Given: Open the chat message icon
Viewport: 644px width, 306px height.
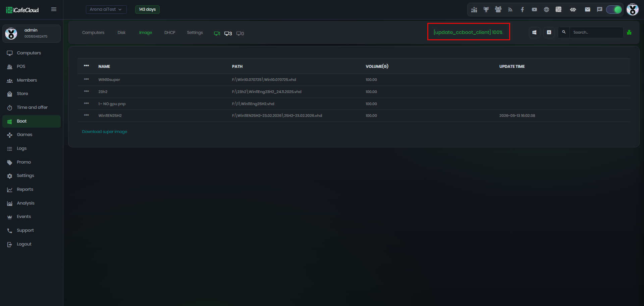Looking at the screenshot, I should pos(600,10).
